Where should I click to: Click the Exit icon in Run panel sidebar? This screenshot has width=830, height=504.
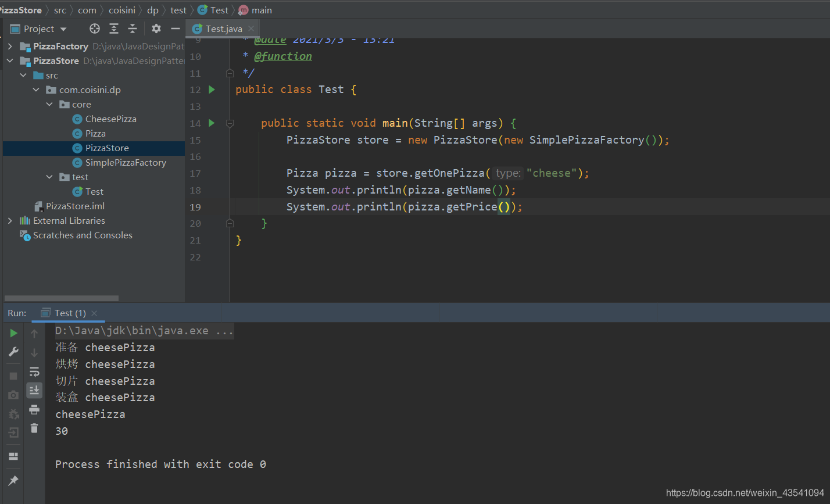tap(13, 432)
